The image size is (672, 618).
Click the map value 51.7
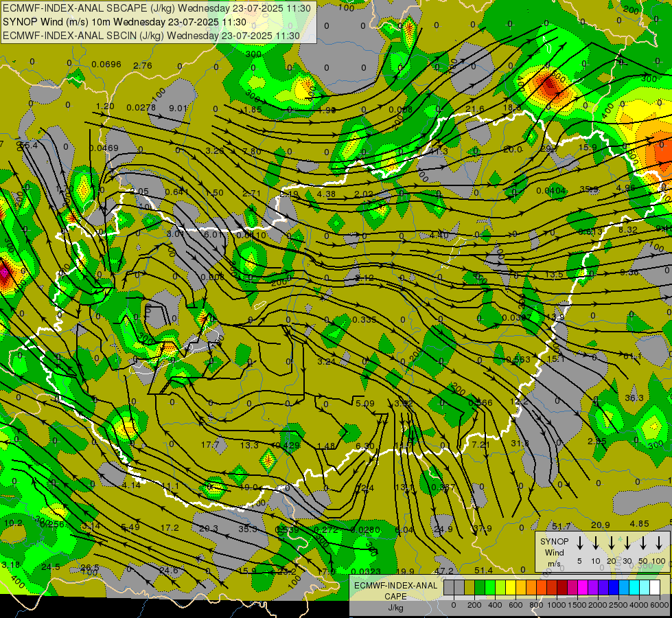pos(561,526)
